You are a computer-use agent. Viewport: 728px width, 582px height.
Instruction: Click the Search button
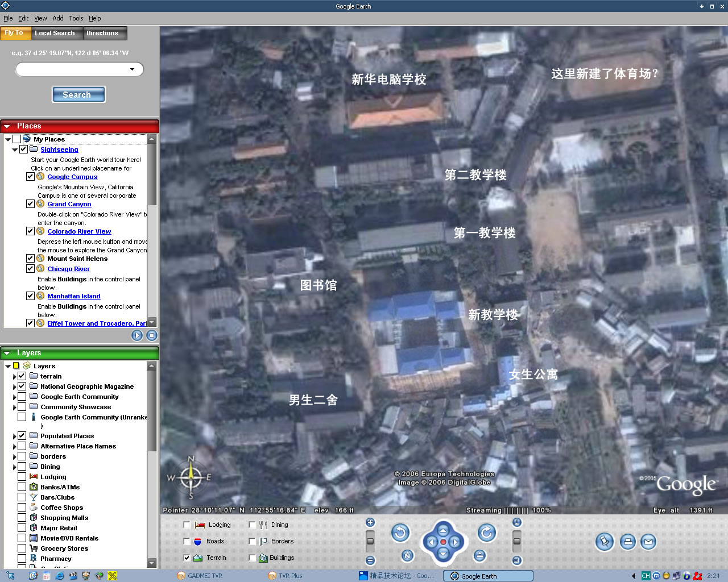point(78,95)
